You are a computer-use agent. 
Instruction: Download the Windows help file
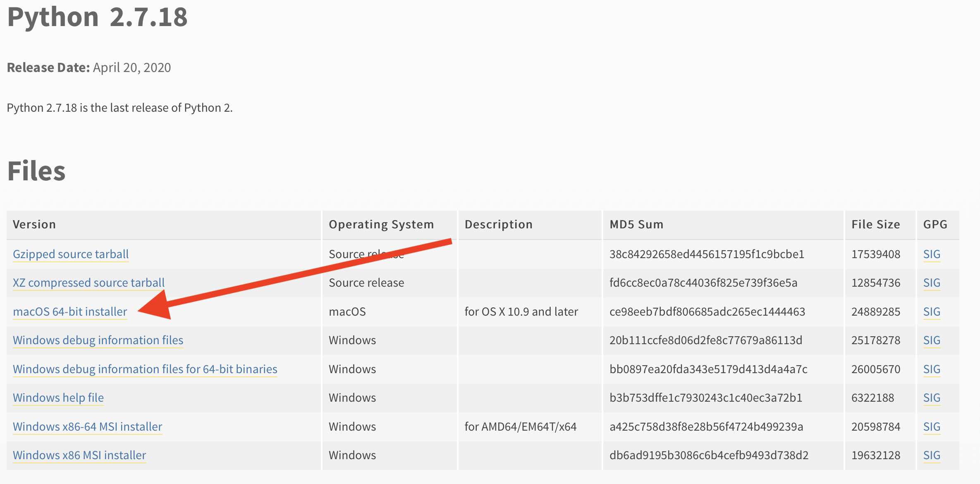click(x=57, y=398)
